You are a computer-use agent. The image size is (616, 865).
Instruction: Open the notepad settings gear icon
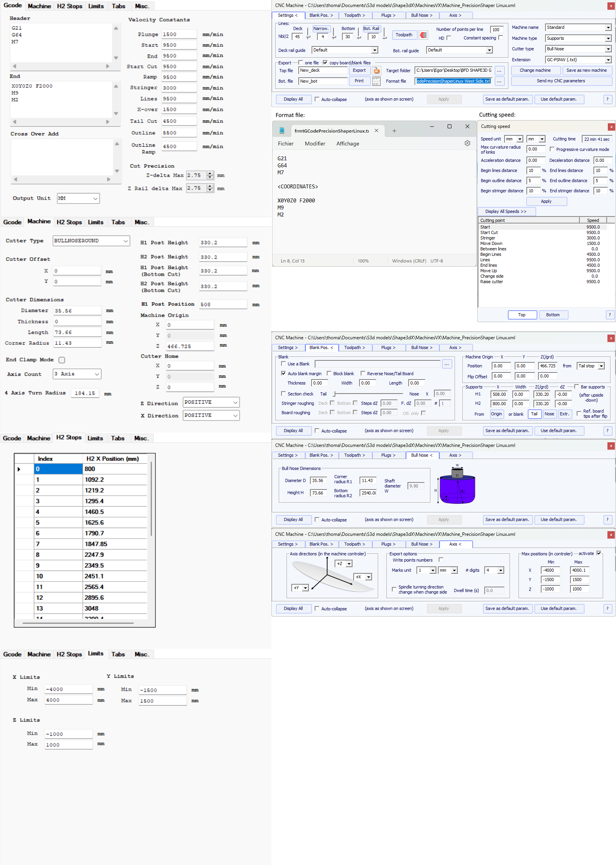tap(467, 144)
